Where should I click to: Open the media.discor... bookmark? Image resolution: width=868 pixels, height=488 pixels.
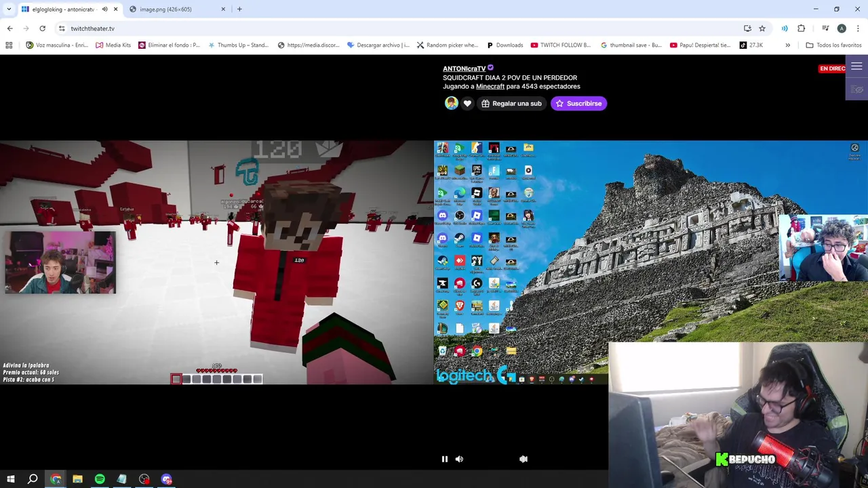(308, 45)
